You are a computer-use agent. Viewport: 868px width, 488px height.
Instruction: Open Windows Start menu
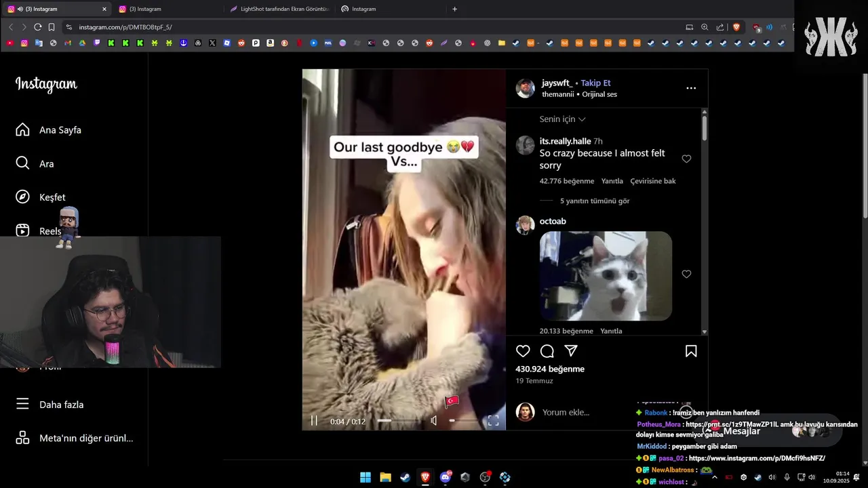(x=366, y=477)
